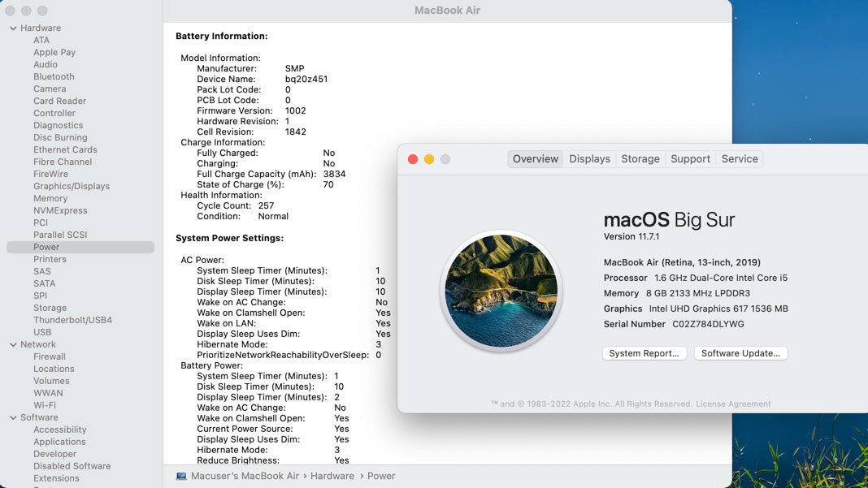
Task: Minimize the About This Mac window
Action: click(429, 159)
